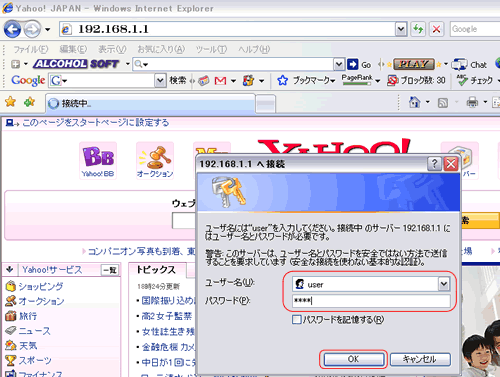Open the recent pages dropdown arrow
The image size is (500, 377).
[x=48, y=30]
